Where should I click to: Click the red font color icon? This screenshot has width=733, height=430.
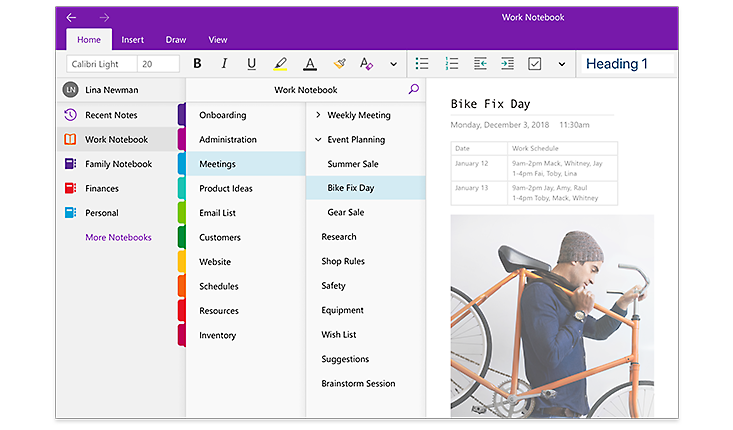pos(310,64)
